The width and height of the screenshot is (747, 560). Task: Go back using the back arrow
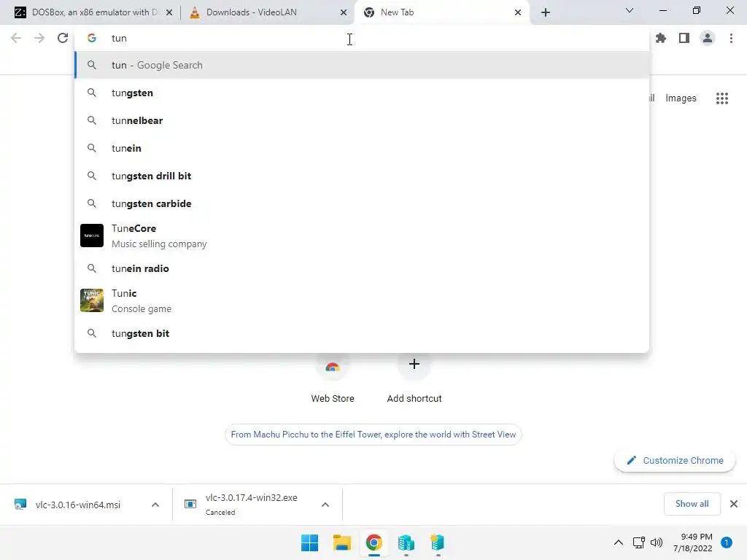16,38
